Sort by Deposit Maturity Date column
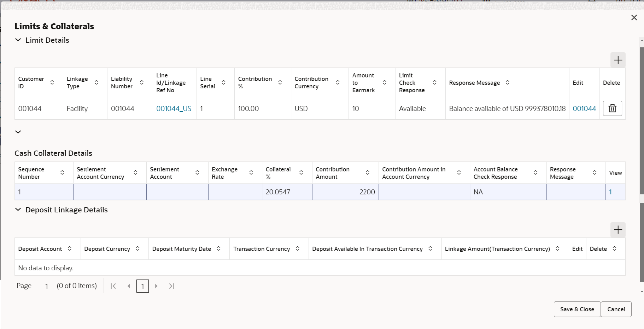This screenshot has width=644, height=329. (218, 248)
